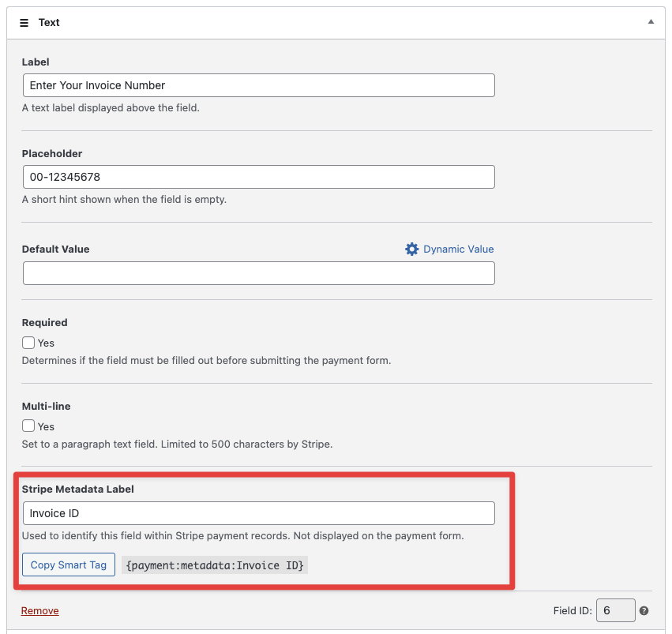Image resolution: width=672 pixels, height=634 pixels.
Task: Click the Text panel header title
Action: pos(49,23)
